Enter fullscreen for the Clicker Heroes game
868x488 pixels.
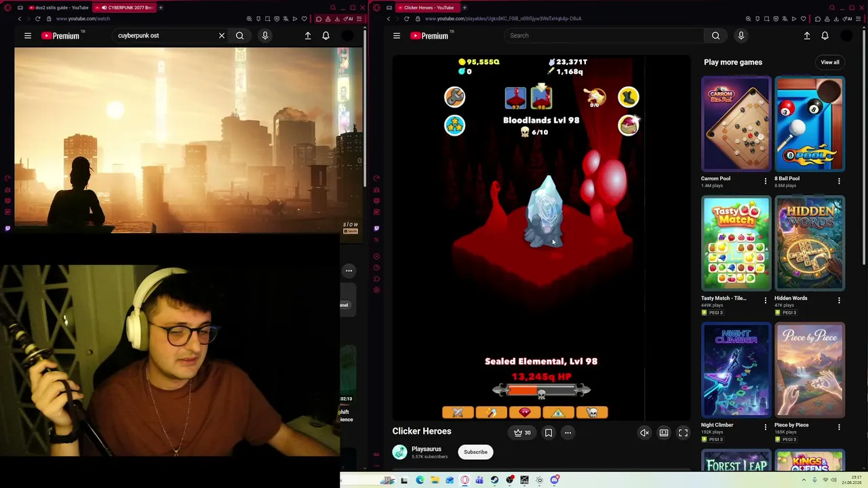coord(684,432)
